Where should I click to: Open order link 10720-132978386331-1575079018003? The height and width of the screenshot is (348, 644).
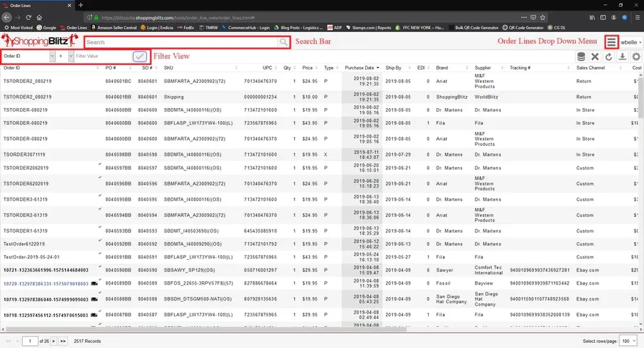(x=46, y=284)
